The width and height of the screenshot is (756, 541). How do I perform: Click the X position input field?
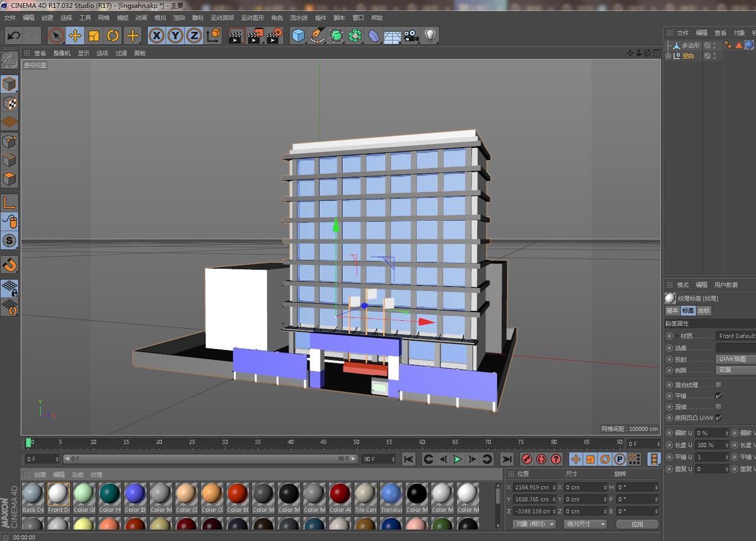tap(532, 487)
